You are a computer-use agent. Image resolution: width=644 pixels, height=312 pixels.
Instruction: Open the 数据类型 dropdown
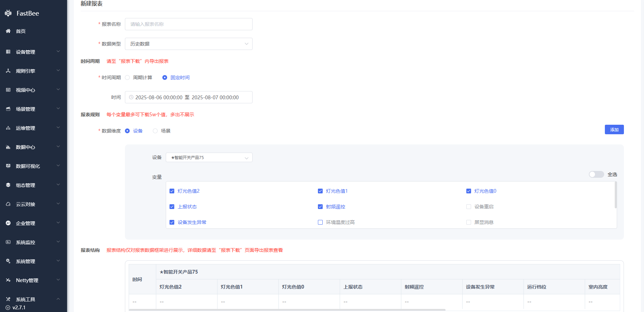pos(189,44)
